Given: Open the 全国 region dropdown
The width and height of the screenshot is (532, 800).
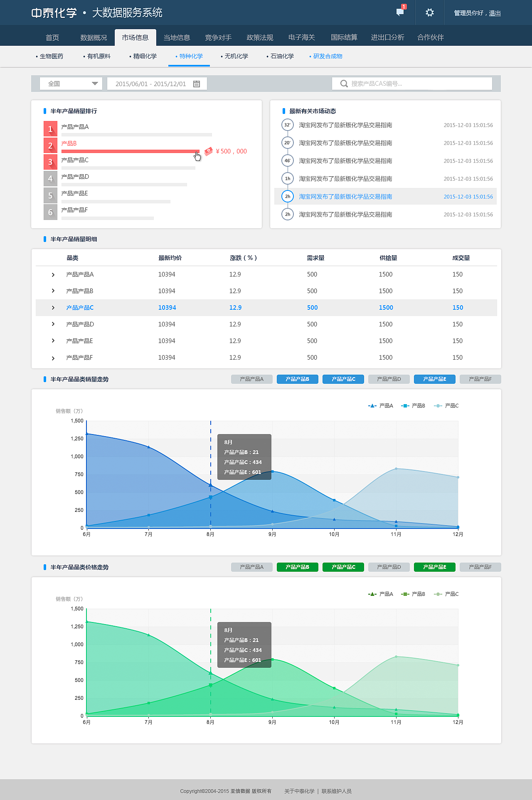Looking at the screenshot, I should click(x=71, y=84).
